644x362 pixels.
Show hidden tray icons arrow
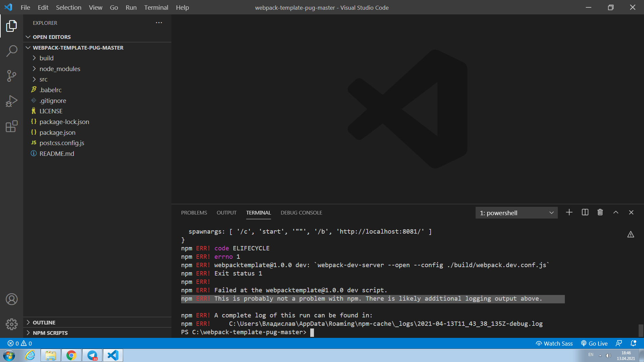pyautogui.click(x=600, y=356)
